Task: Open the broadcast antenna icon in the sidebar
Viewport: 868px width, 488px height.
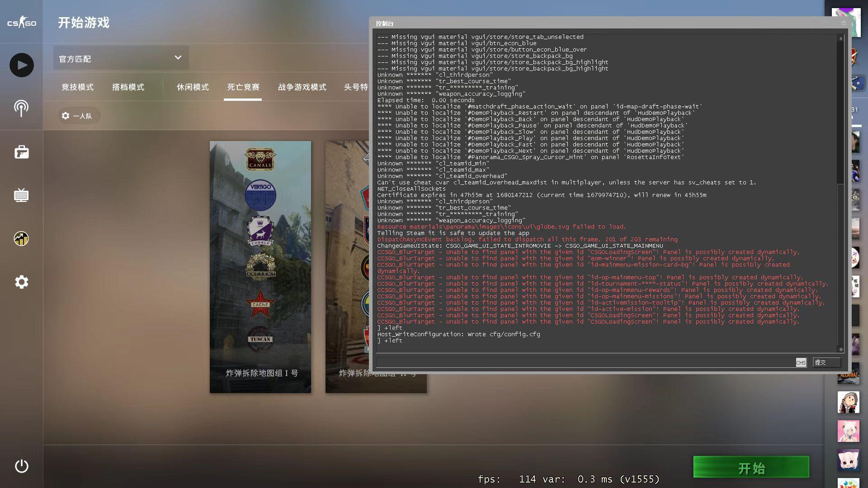Action: point(21,108)
